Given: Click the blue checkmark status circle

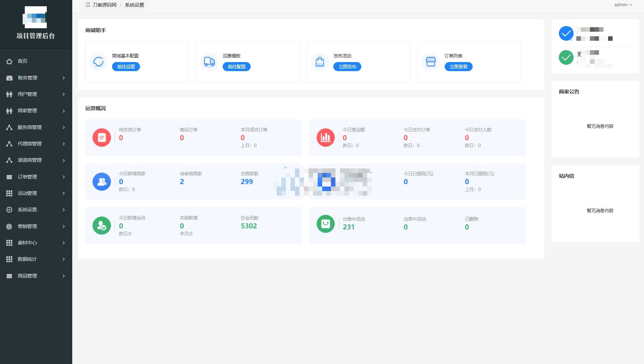Looking at the screenshot, I should tap(566, 33).
